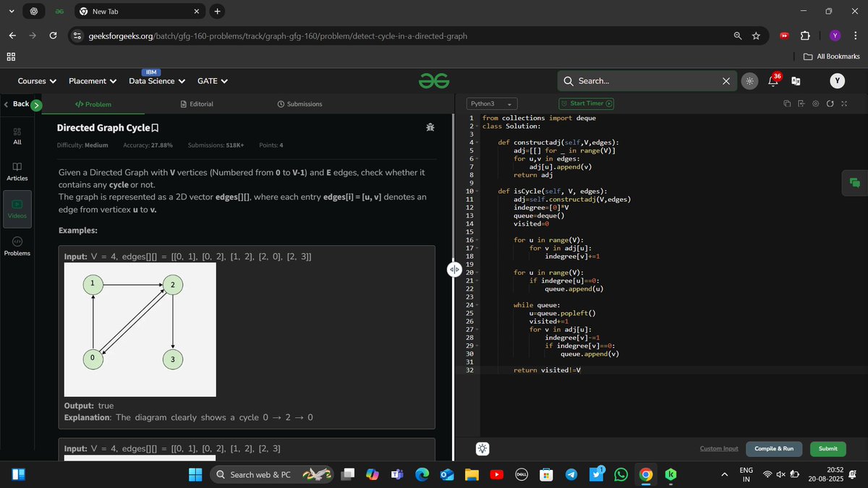Open the All section in left sidebar
Viewport: 868px width, 488px height.
[x=17, y=136]
